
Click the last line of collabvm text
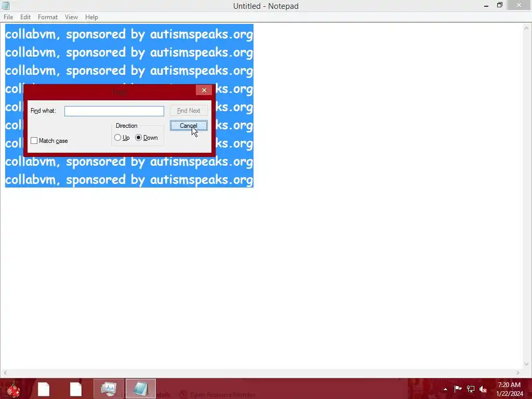point(129,179)
